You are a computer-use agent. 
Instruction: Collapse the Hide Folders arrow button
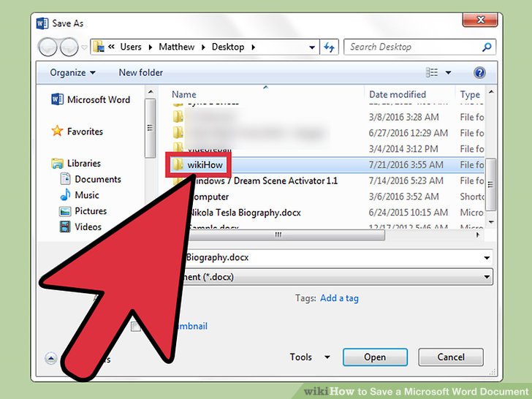(51, 358)
